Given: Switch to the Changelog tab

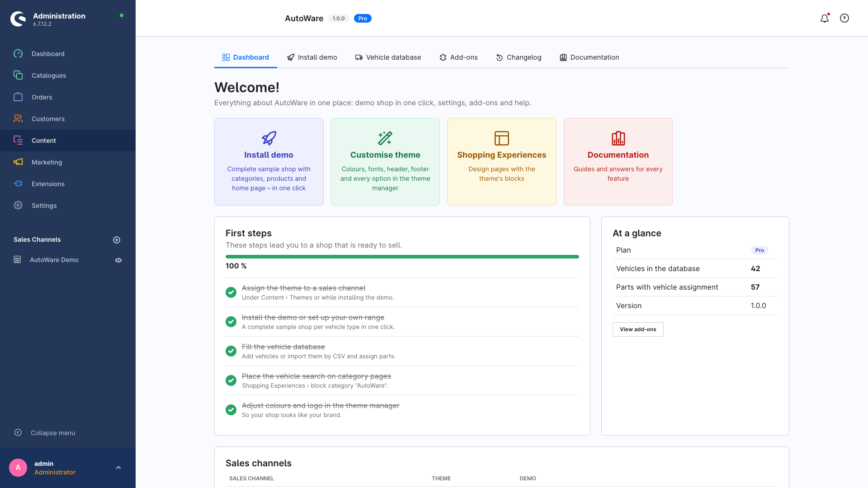Looking at the screenshot, I should 519,57.
